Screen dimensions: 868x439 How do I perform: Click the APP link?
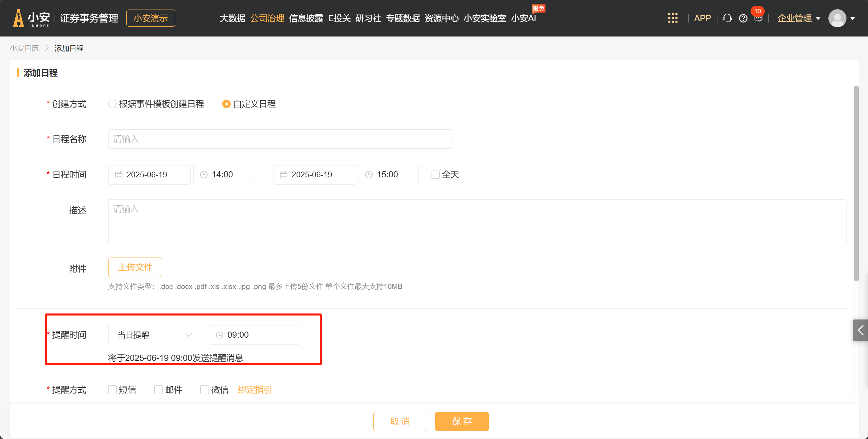click(702, 18)
